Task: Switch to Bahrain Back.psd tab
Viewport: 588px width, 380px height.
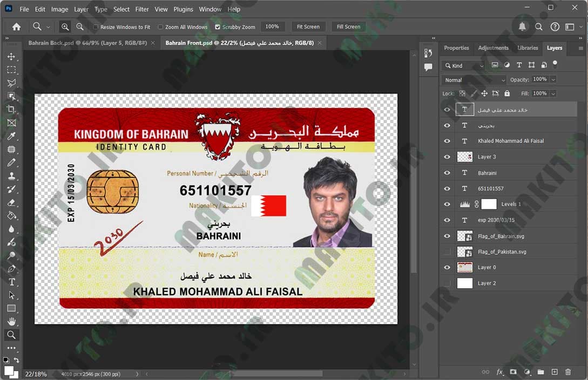Action: (x=87, y=43)
